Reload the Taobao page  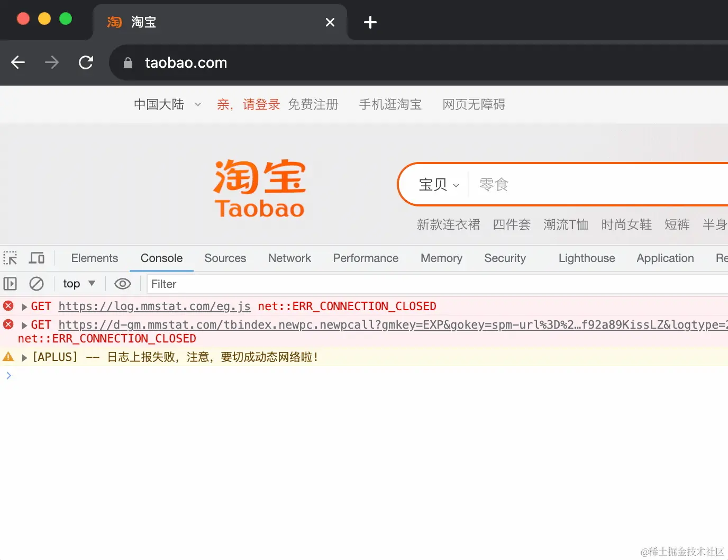[x=86, y=62]
